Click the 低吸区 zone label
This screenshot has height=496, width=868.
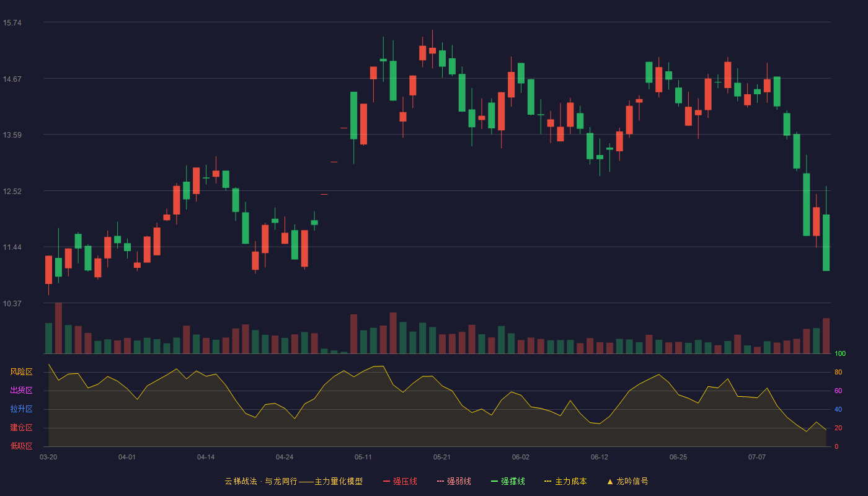21,446
